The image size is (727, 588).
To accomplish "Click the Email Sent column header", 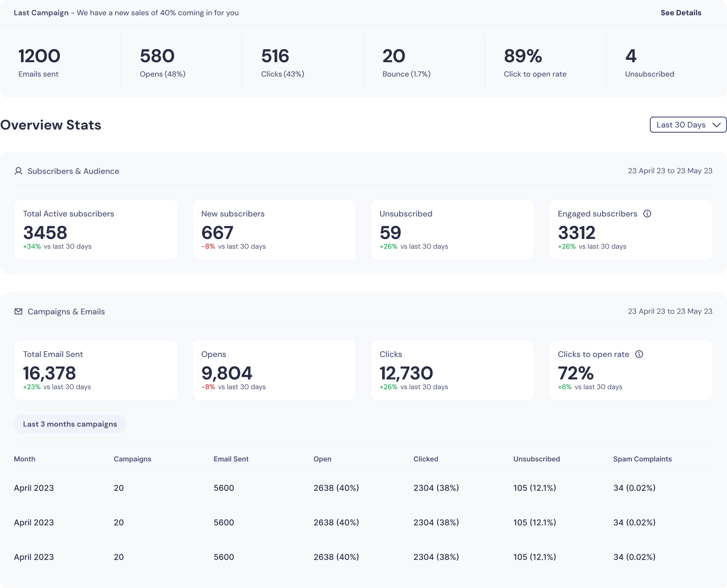I will pyautogui.click(x=231, y=459).
